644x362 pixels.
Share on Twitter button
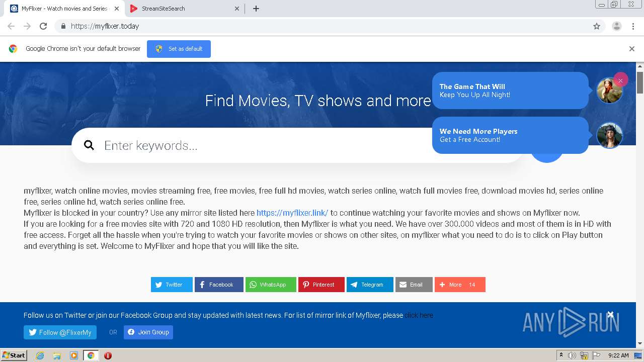pyautogui.click(x=172, y=285)
